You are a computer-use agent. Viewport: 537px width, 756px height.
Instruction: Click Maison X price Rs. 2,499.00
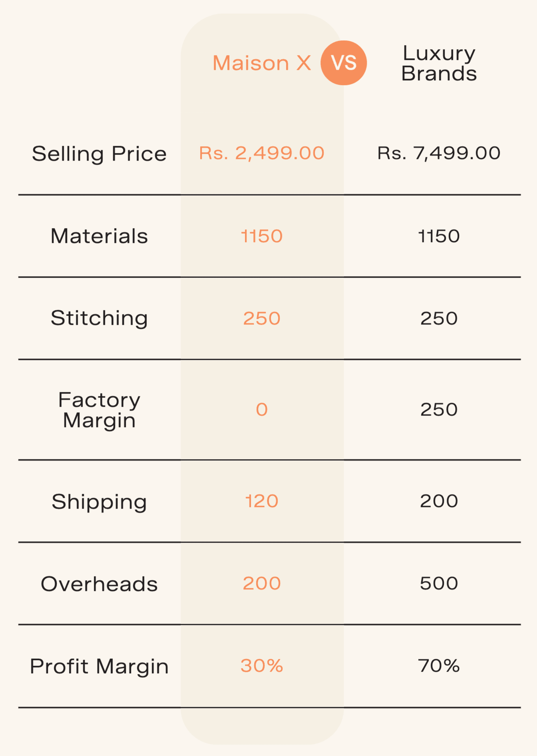(x=262, y=153)
